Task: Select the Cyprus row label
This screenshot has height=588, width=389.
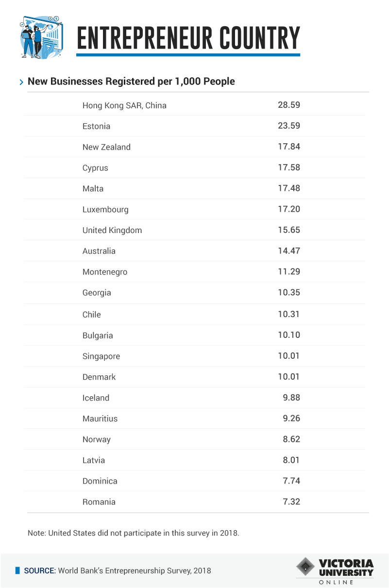Action: point(95,168)
